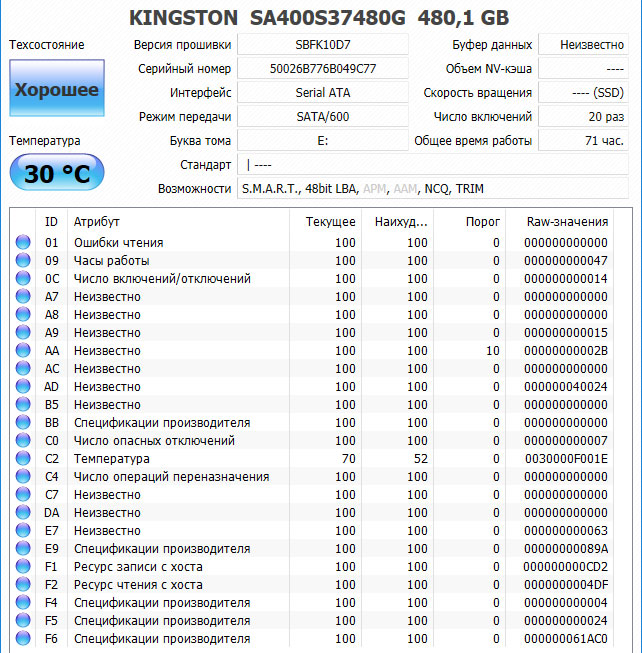
Task: Click status orb for row E7
Action: [23, 530]
